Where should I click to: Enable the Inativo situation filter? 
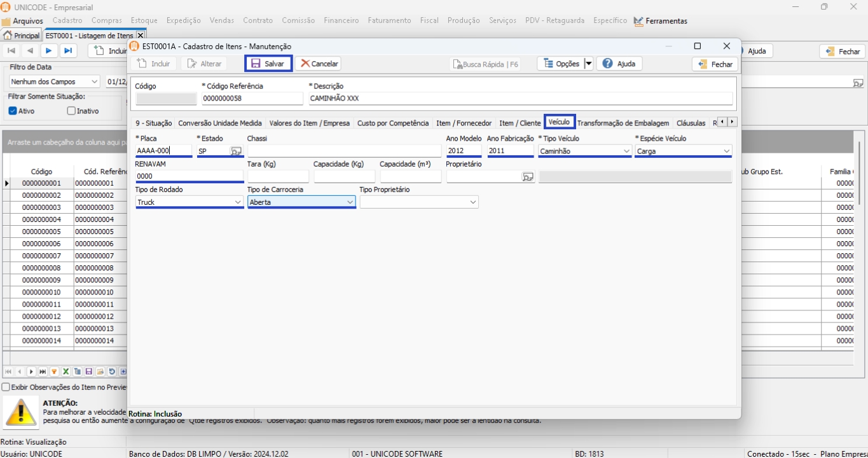click(71, 111)
